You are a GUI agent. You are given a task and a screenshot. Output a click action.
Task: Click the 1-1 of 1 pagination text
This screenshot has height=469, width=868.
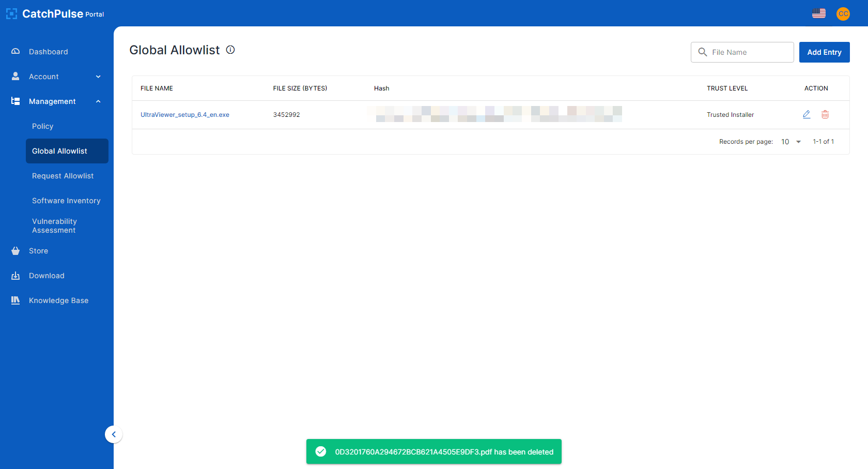coord(824,142)
